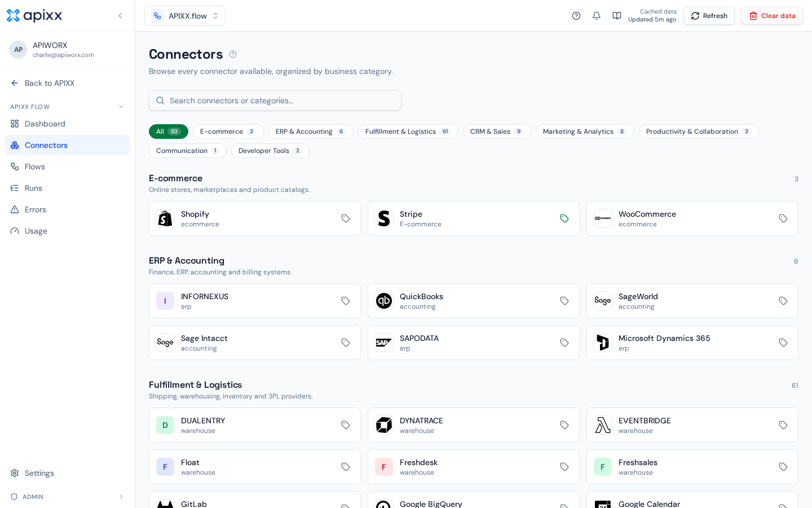Click the Freshsales letter avatar
Viewport: 812px width, 508px height.
[x=603, y=467]
